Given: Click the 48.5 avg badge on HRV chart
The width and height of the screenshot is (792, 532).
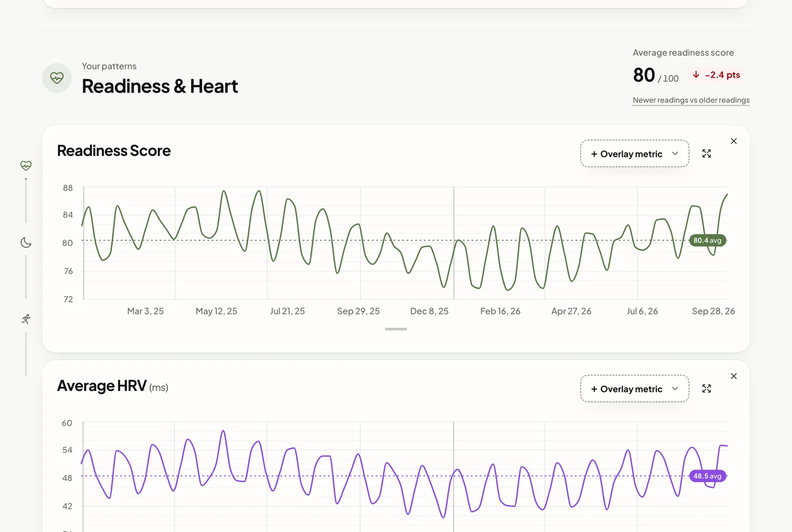Looking at the screenshot, I should [x=707, y=476].
